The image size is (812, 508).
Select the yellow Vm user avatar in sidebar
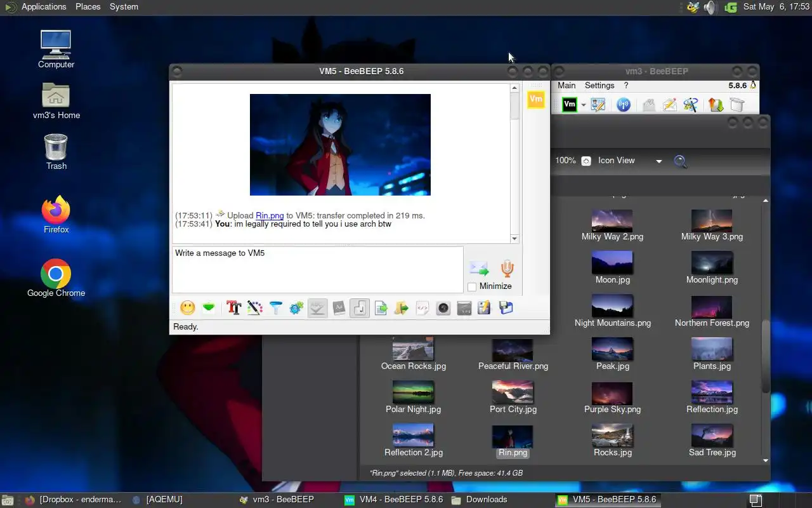tap(536, 99)
